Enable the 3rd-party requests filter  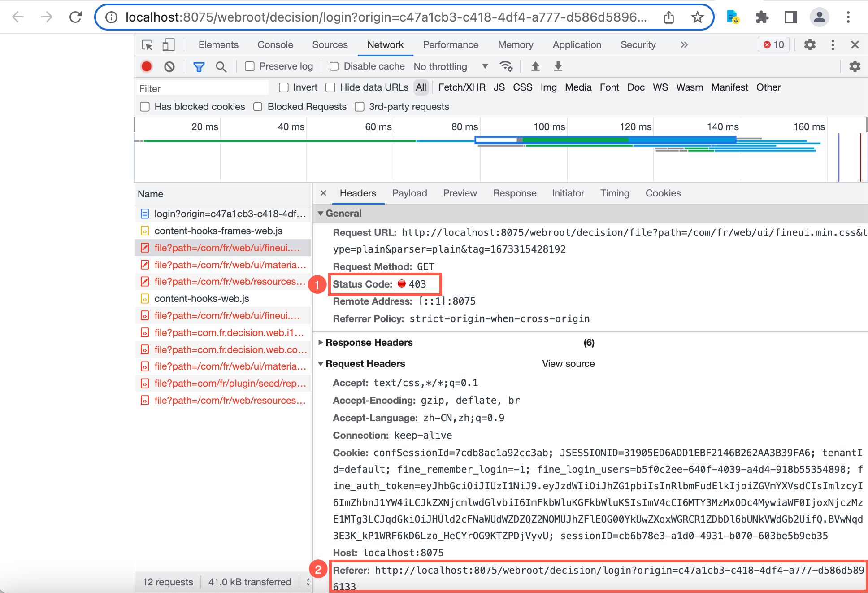360,106
